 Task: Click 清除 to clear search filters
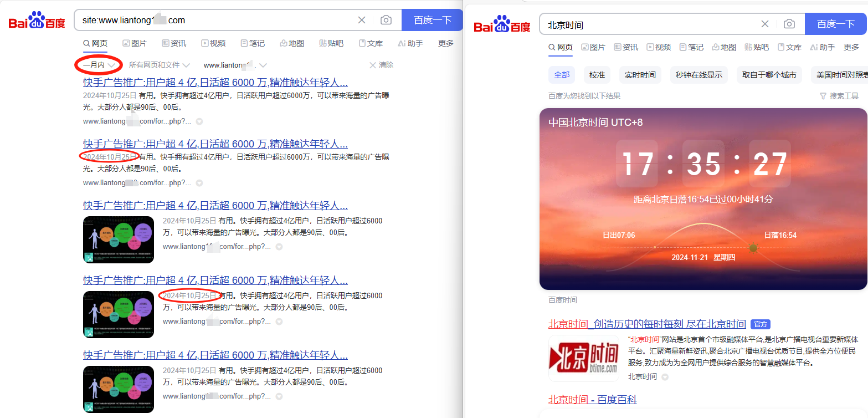coord(381,65)
